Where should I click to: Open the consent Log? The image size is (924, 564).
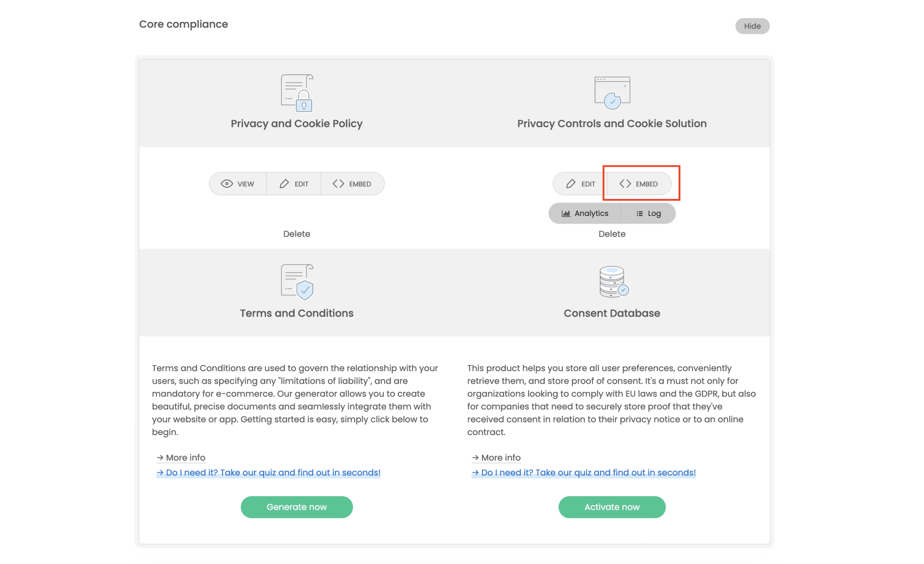pyautogui.click(x=648, y=213)
